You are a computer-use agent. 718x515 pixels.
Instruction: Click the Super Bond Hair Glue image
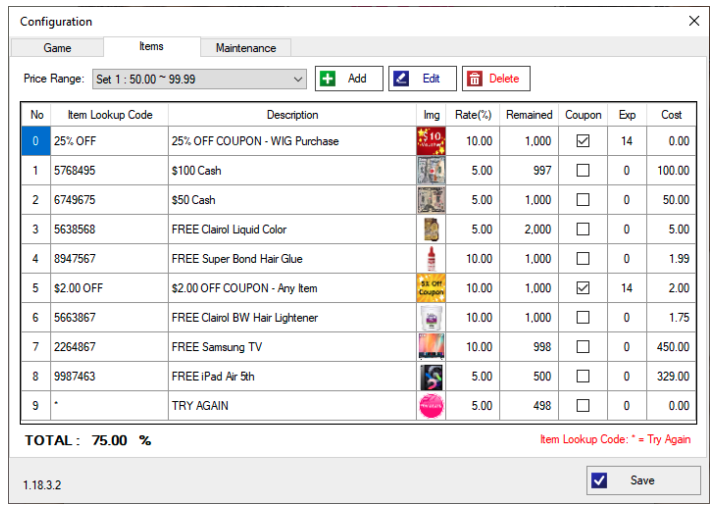tap(431, 259)
